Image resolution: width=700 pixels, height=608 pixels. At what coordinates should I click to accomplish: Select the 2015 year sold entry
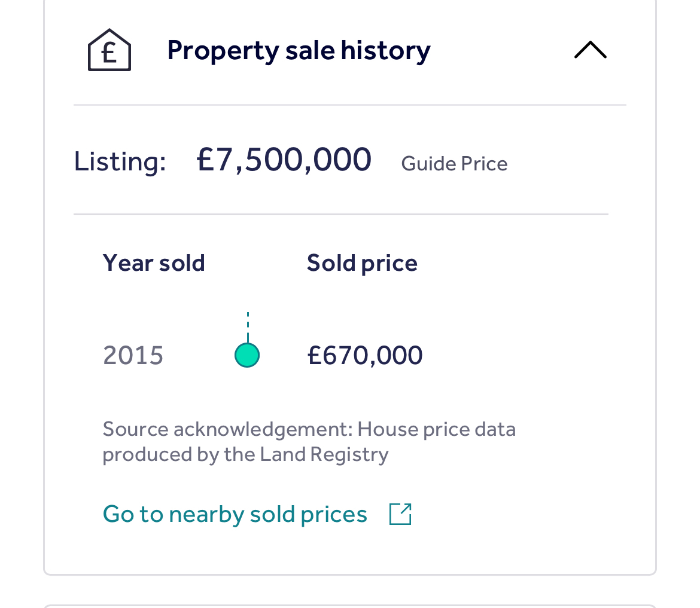click(x=133, y=356)
